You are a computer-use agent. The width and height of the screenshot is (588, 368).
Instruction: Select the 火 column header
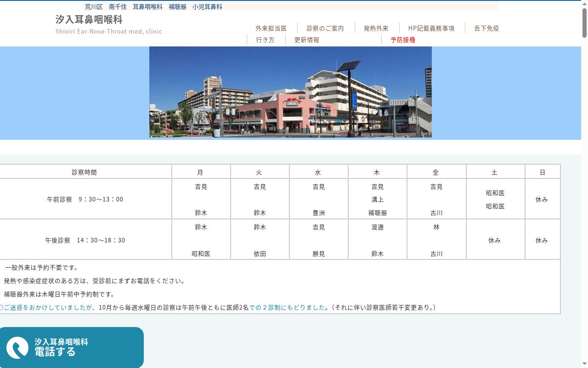[x=260, y=172]
